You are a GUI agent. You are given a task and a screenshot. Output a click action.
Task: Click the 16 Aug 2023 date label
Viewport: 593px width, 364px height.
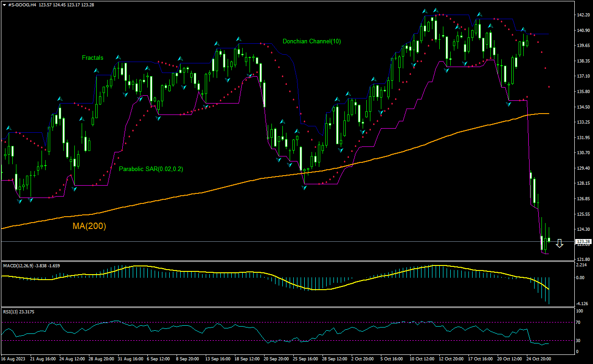coord(12,359)
